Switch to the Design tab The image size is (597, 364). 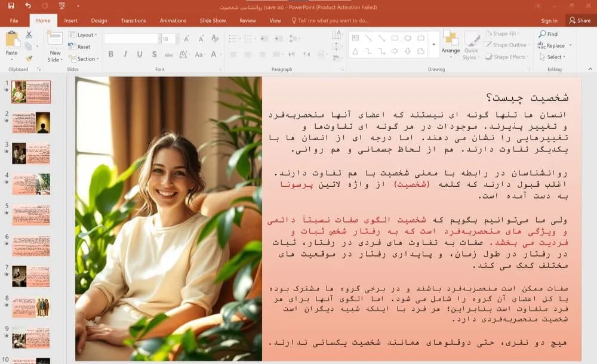click(99, 20)
